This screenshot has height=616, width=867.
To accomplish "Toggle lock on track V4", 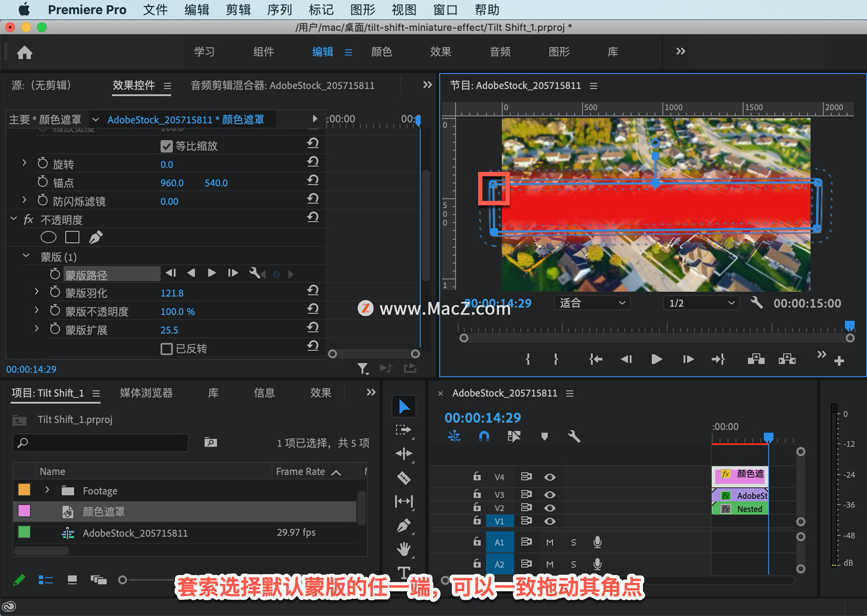I will tap(477, 476).
